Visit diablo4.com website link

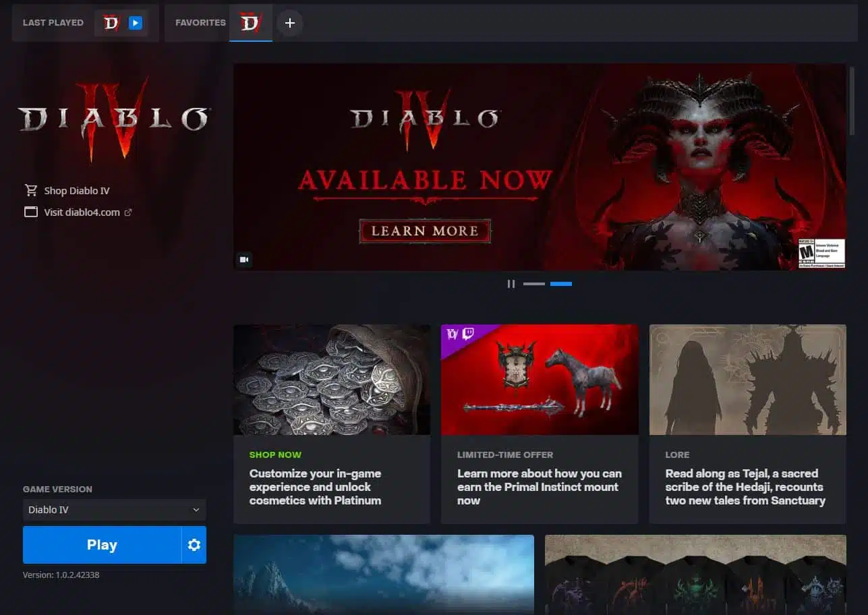point(82,212)
